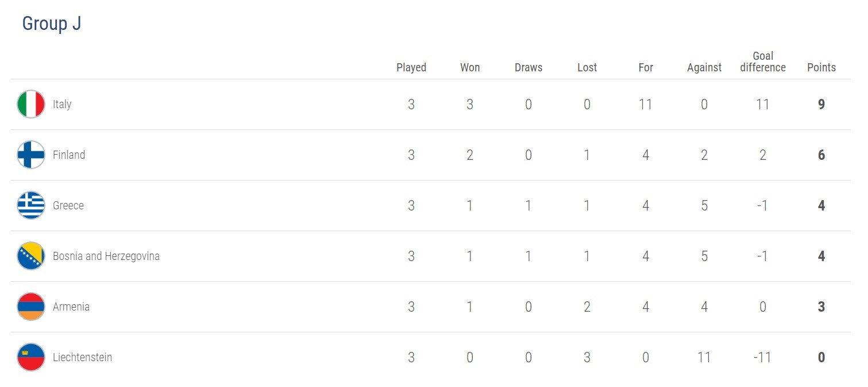Click the Goal difference column header
The image size is (868, 387).
click(x=763, y=62)
